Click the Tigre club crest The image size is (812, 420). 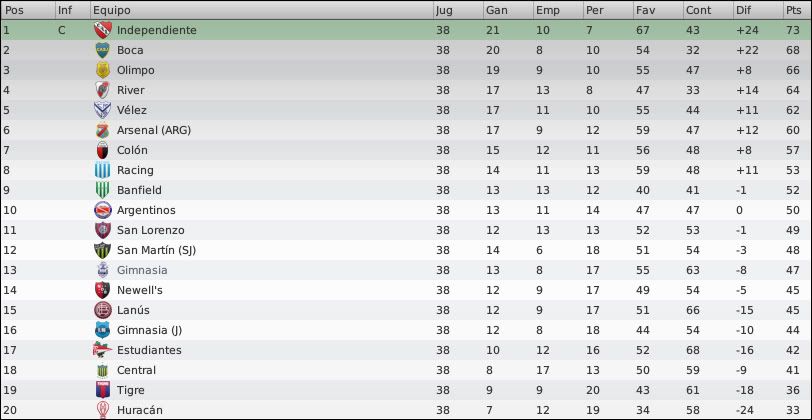click(x=103, y=390)
